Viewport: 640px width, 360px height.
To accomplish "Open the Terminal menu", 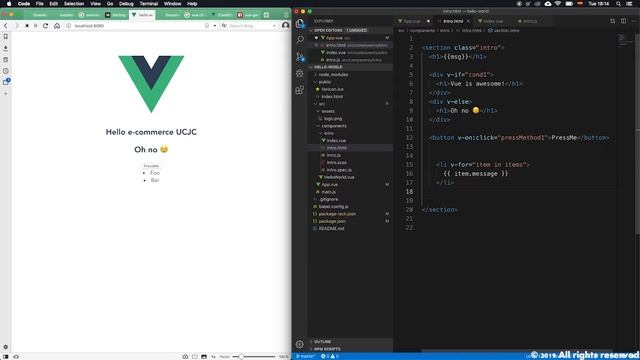I will coord(149,4).
